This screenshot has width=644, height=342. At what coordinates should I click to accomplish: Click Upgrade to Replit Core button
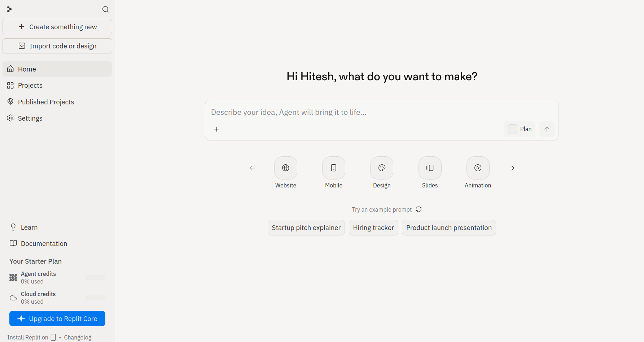coord(57,319)
